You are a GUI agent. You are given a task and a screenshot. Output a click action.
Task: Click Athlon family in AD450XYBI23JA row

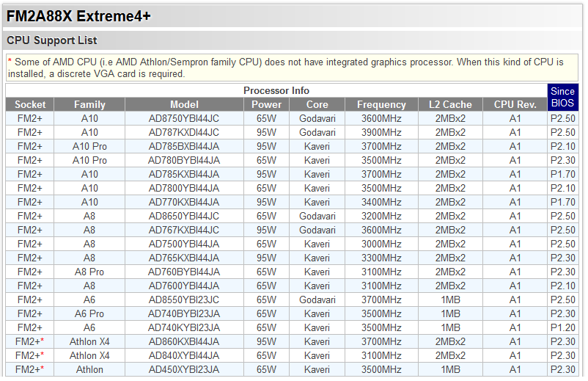pos(89,369)
